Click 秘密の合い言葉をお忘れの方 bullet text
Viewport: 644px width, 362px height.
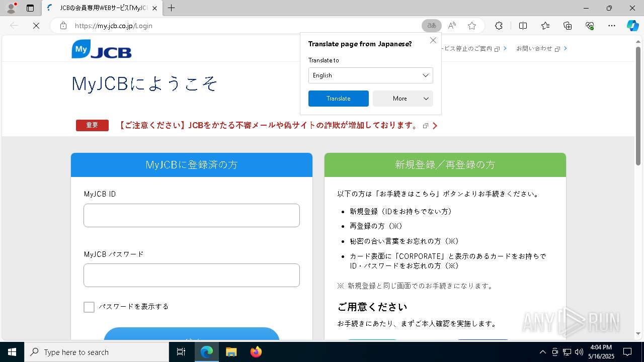pyautogui.click(x=405, y=241)
